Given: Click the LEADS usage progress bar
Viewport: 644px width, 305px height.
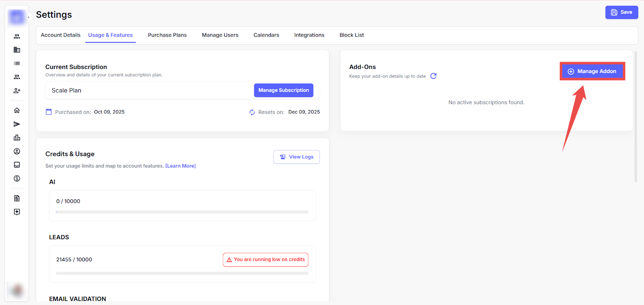Looking at the screenshot, I should (182, 273).
